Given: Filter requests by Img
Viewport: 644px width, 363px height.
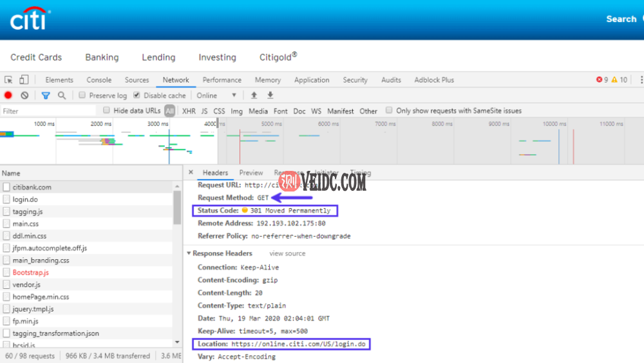Looking at the screenshot, I should (x=236, y=111).
